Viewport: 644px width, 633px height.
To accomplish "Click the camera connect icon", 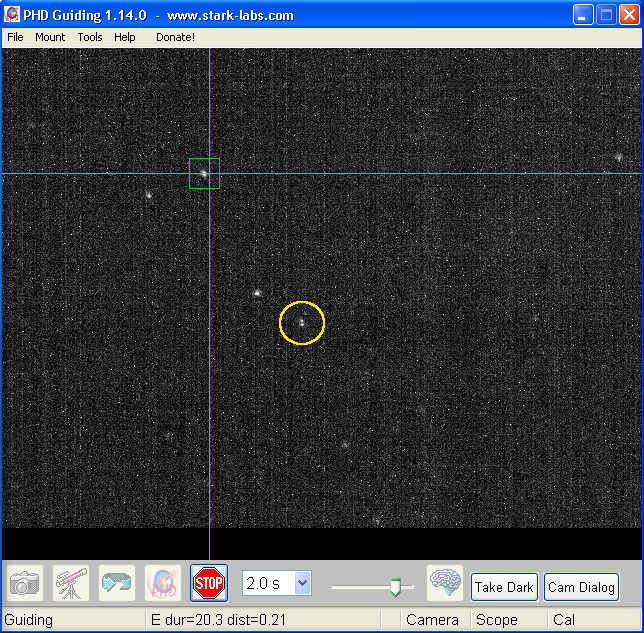I will tap(25, 582).
